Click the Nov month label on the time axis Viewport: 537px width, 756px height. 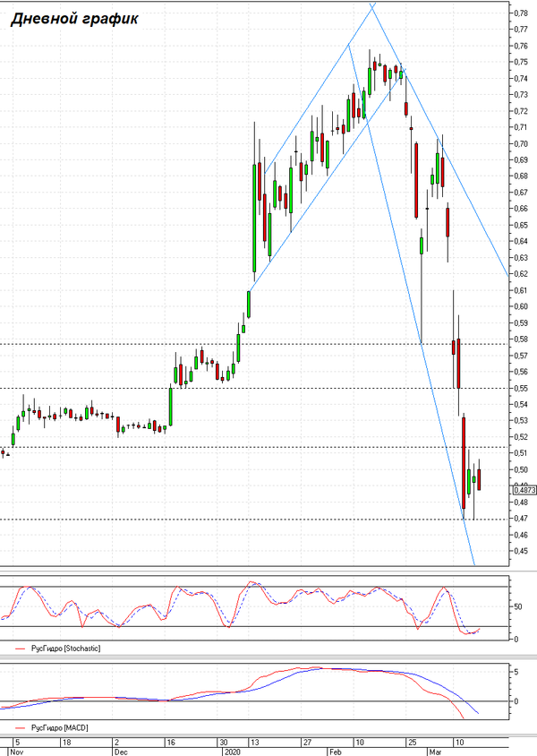point(16,752)
